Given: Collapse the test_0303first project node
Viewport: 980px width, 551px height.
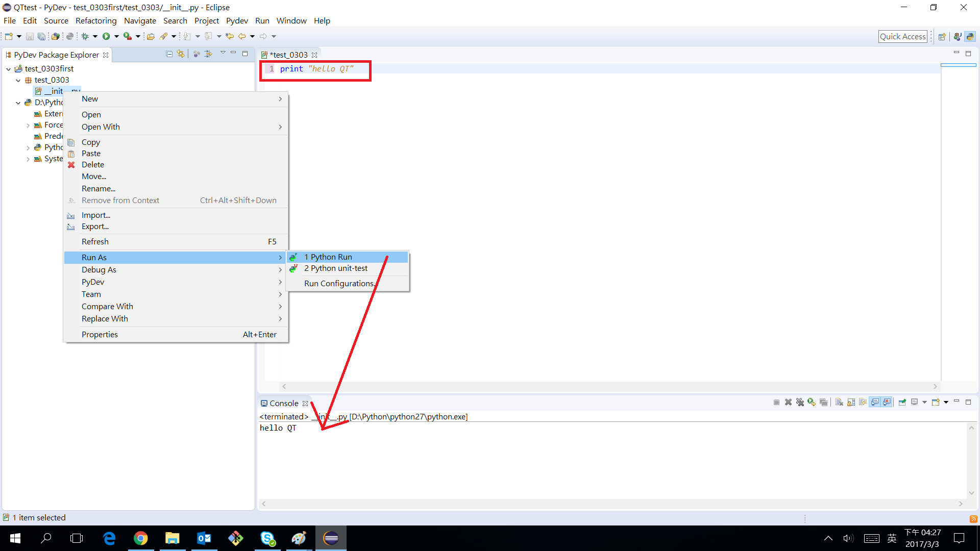Looking at the screenshot, I should (9, 69).
